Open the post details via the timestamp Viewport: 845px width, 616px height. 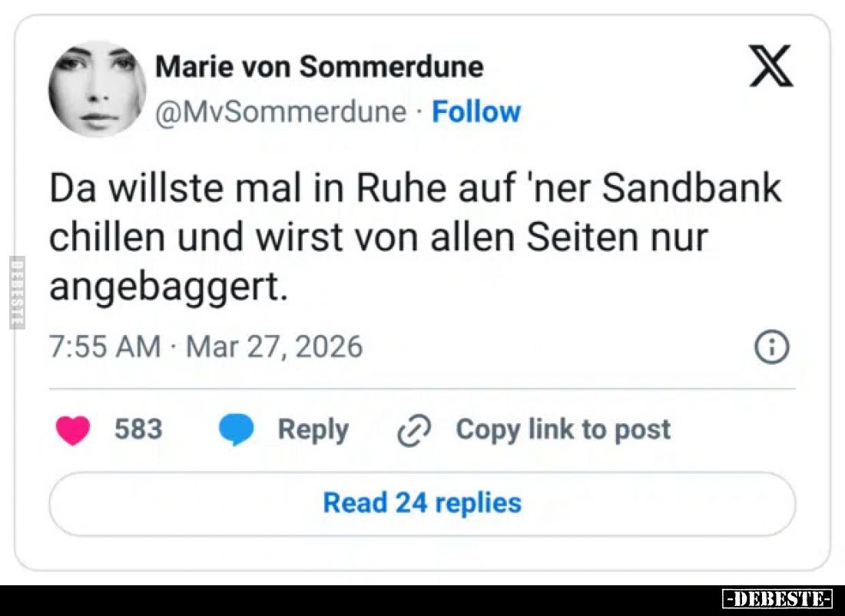(x=207, y=346)
